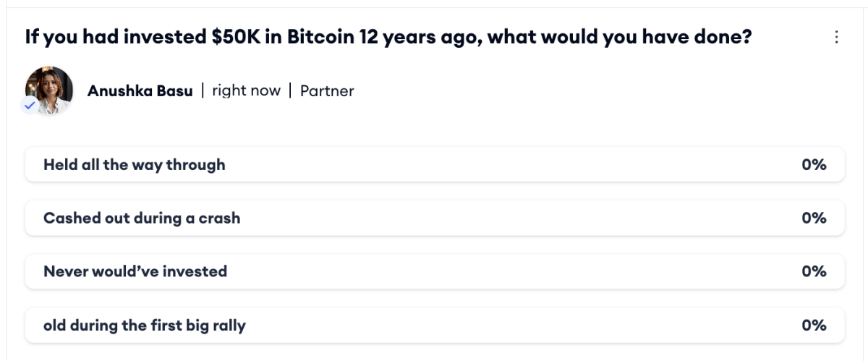Click the word 'Bitcoin' in the poll heading
The height and width of the screenshot is (361, 868).
320,37
